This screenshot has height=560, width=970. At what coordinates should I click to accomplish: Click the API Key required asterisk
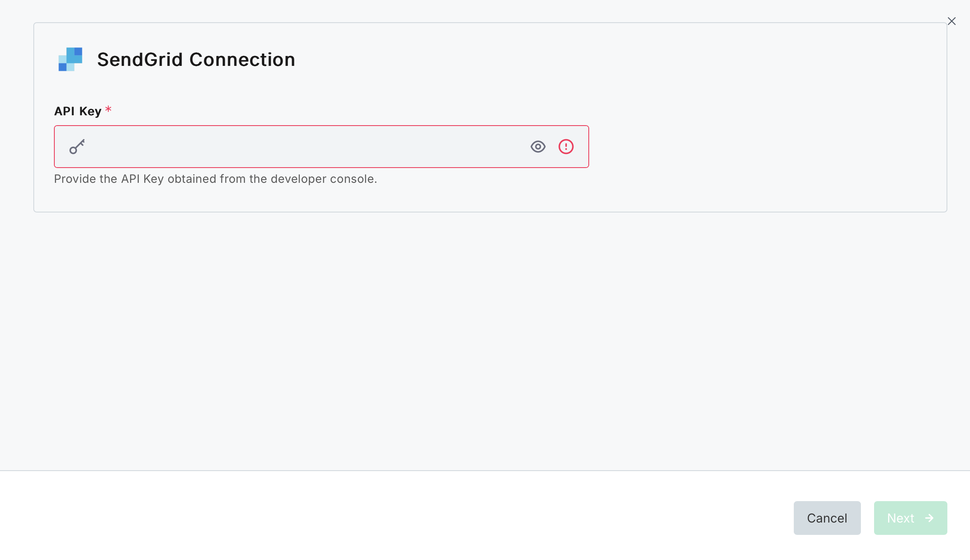108,109
